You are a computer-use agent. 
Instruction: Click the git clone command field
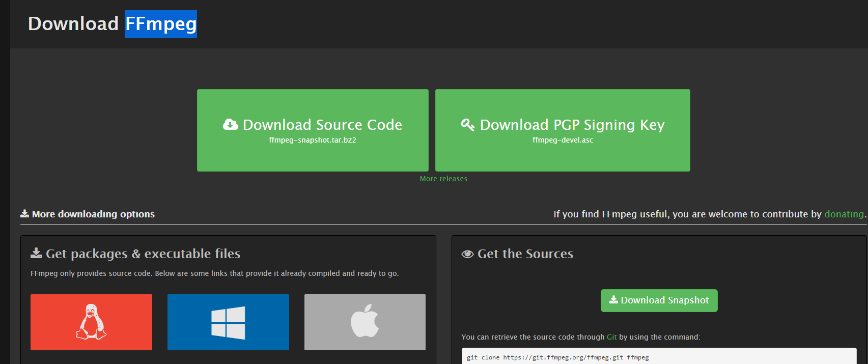659,356
